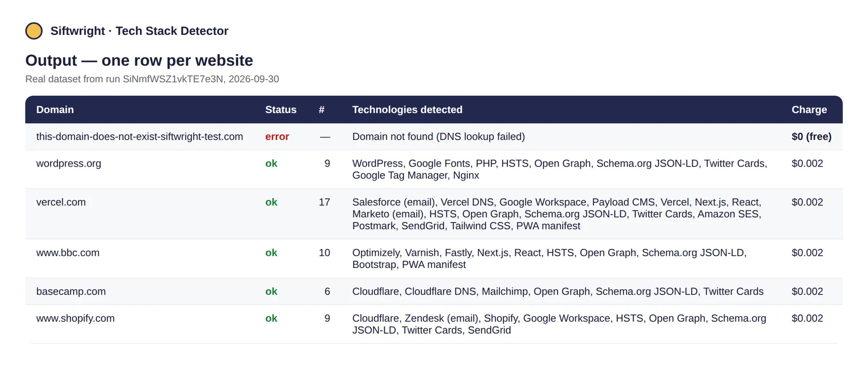Click the ok status for wordpress.org
This screenshot has width=868, height=366.
271,164
